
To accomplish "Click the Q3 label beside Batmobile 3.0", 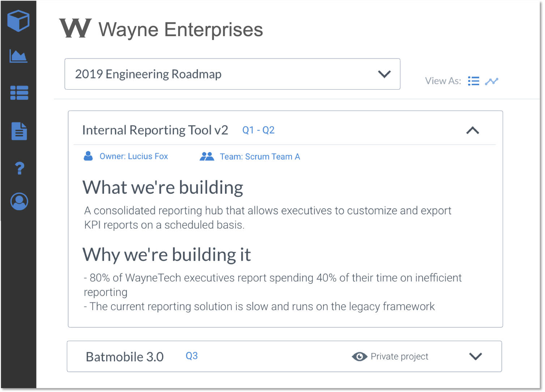I will tap(191, 356).
